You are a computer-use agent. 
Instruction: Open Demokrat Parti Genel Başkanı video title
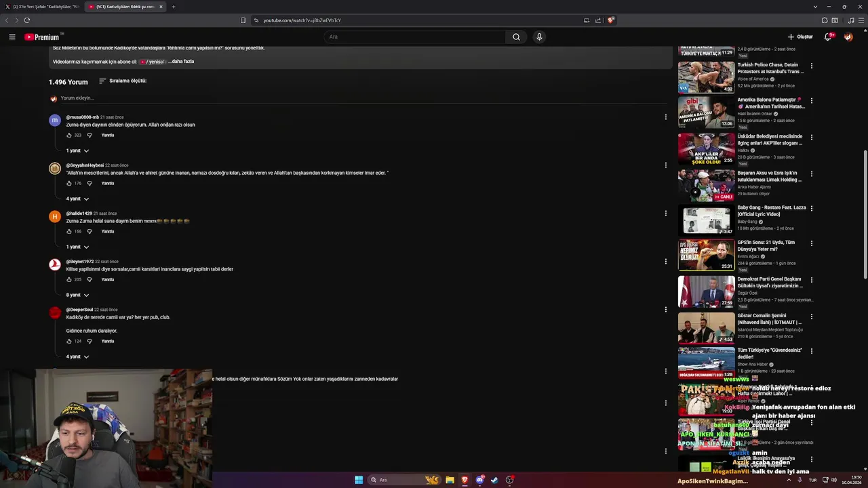770,282
